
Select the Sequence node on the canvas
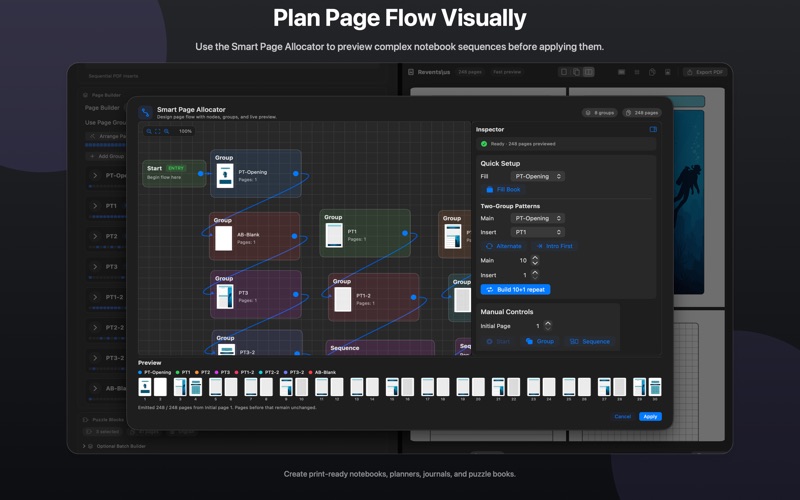pos(380,347)
